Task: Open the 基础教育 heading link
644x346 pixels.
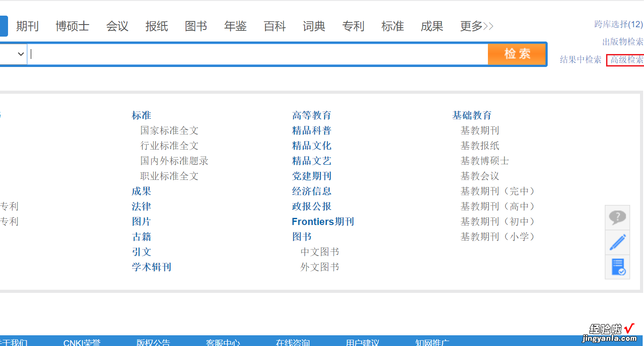Action: 472,115
